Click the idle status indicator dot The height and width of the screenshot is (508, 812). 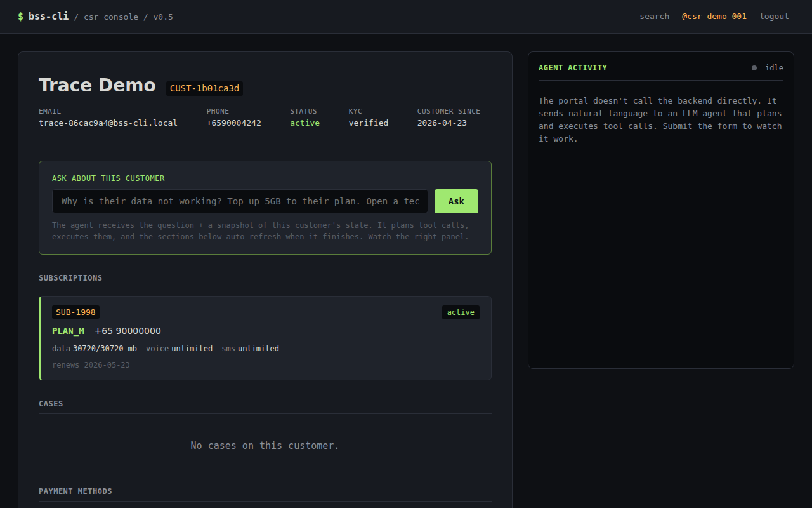tap(754, 67)
